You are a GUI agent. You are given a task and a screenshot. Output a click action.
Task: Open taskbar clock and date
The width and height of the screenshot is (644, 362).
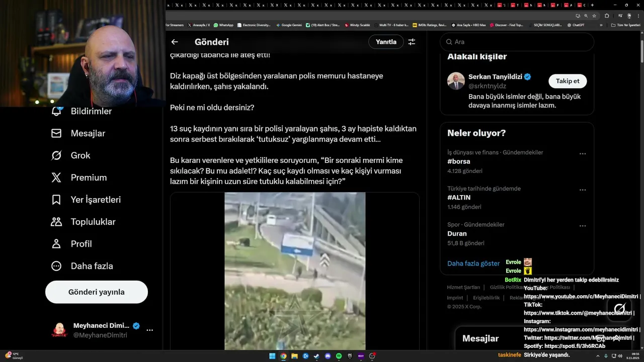point(632,356)
